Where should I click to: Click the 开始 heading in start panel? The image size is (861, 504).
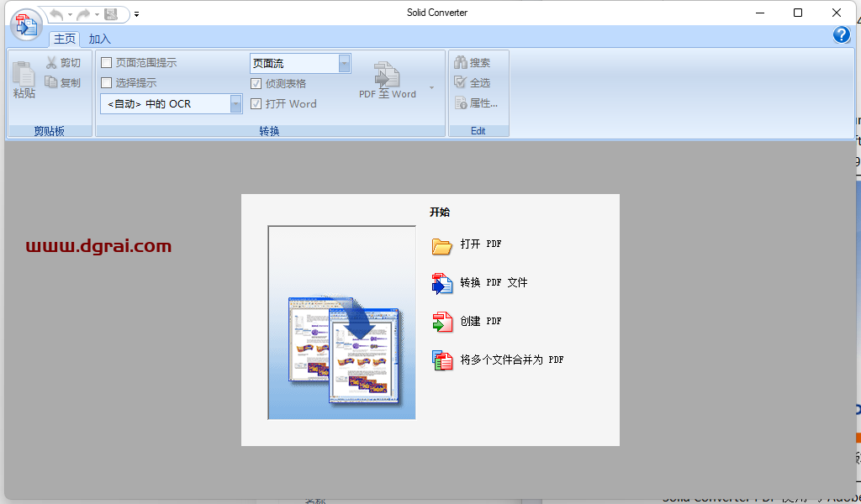click(440, 213)
